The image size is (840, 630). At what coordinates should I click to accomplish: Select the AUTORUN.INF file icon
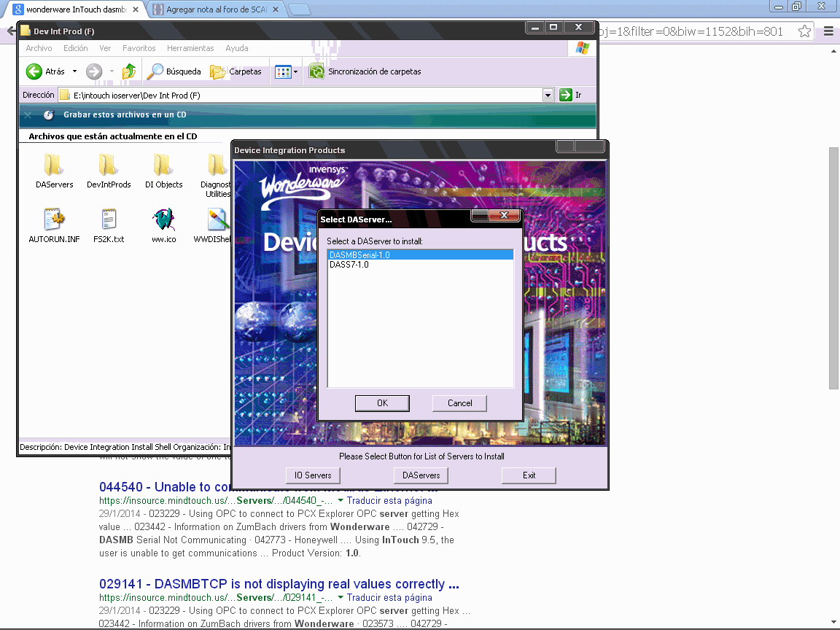coord(54,219)
